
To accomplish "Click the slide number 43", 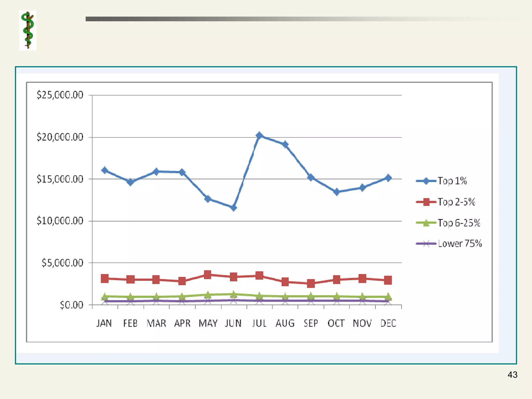I will [512, 375].
